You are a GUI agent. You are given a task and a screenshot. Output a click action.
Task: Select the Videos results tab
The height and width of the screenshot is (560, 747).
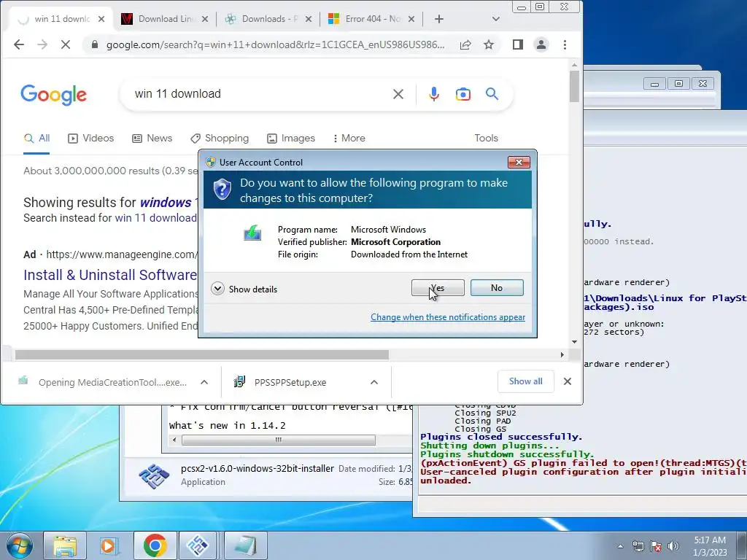(x=91, y=138)
